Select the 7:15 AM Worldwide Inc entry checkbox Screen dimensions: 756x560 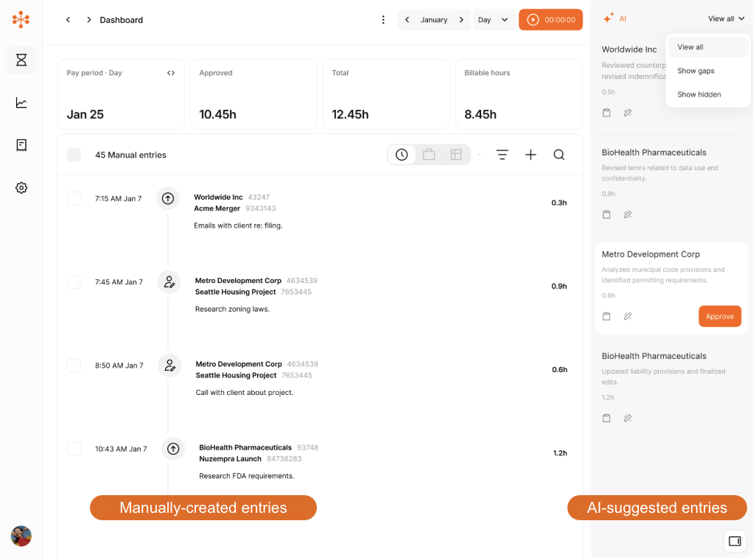pyautogui.click(x=74, y=198)
